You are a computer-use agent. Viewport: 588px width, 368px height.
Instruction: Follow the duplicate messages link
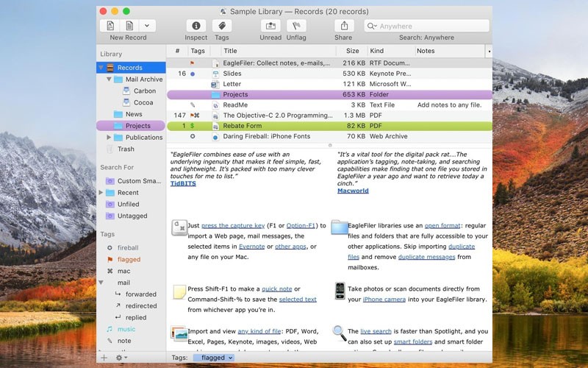tap(426, 257)
